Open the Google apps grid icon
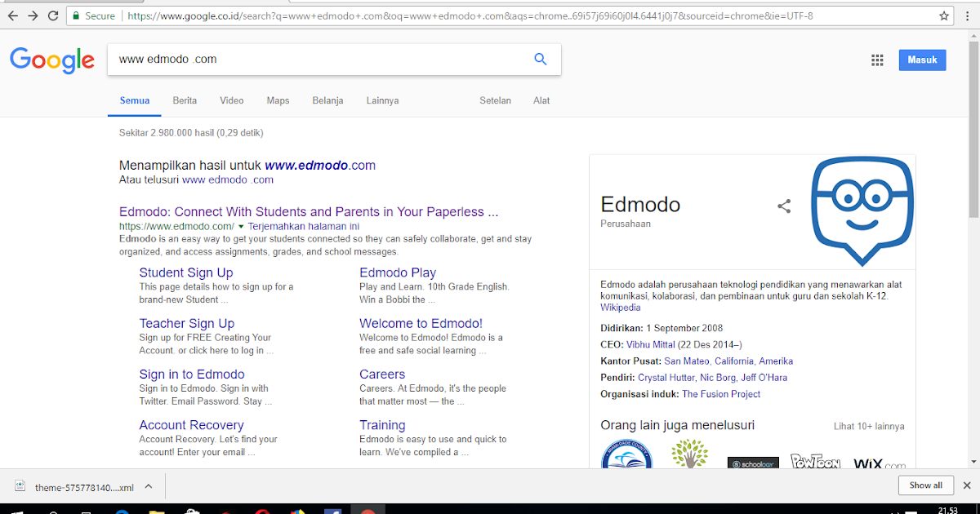Image resolution: width=980 pixels, height=514 pixels. point(877,60)
